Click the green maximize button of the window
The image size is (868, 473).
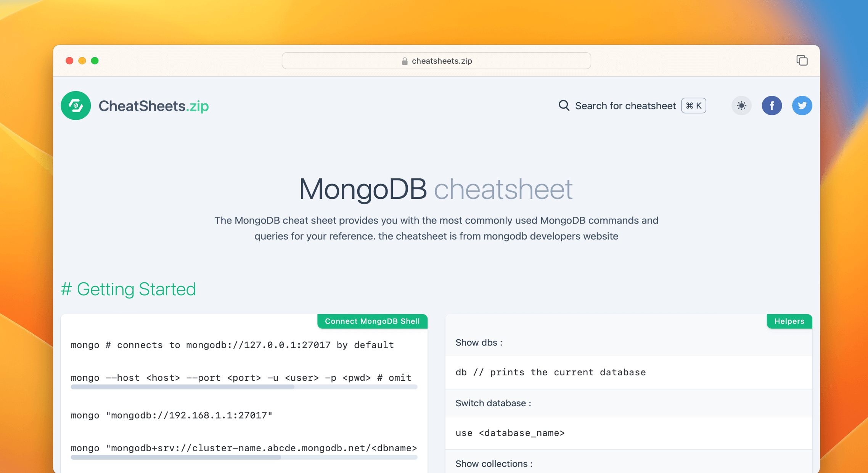95,61
